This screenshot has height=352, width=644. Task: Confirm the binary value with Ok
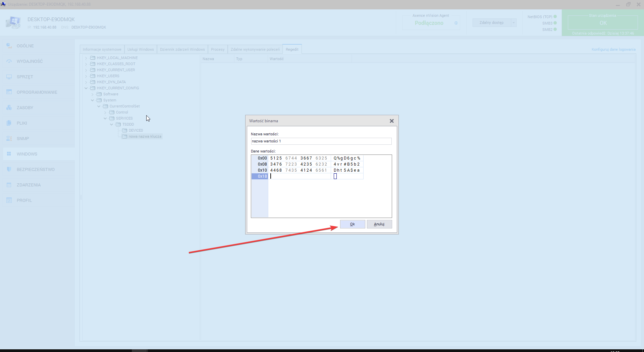[352, 224]
